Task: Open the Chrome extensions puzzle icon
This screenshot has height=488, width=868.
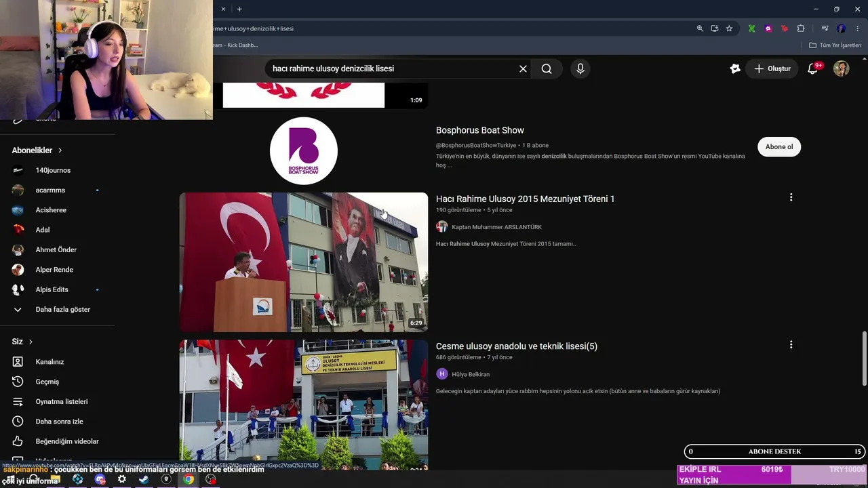Action: coord(801,28)
